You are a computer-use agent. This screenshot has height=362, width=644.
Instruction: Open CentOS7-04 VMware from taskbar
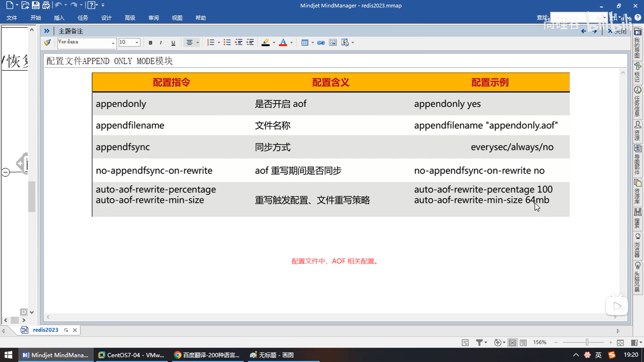click(x=131, y=355)
